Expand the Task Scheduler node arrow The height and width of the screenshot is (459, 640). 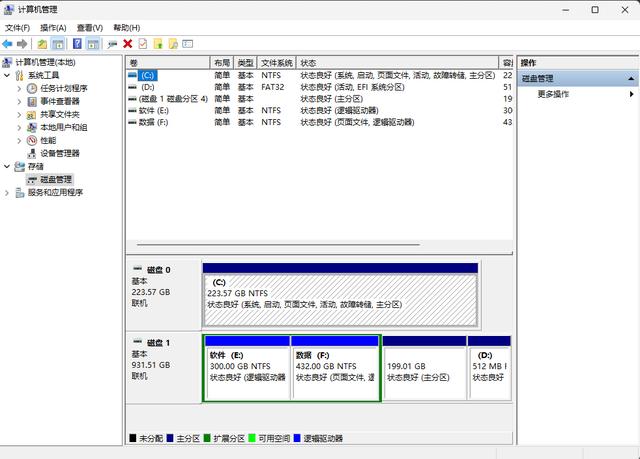click(19, 88)
